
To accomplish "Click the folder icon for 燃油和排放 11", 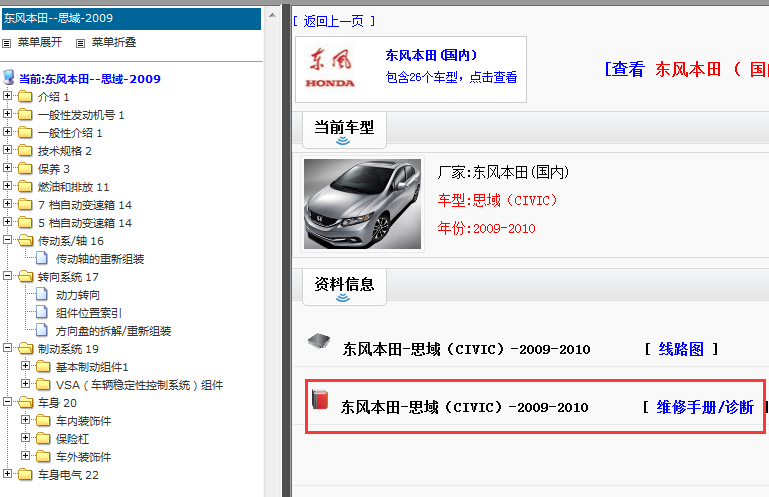I will coord(25,187).
